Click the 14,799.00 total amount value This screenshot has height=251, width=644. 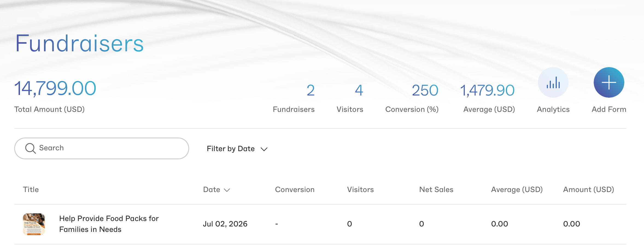(55, 89)
